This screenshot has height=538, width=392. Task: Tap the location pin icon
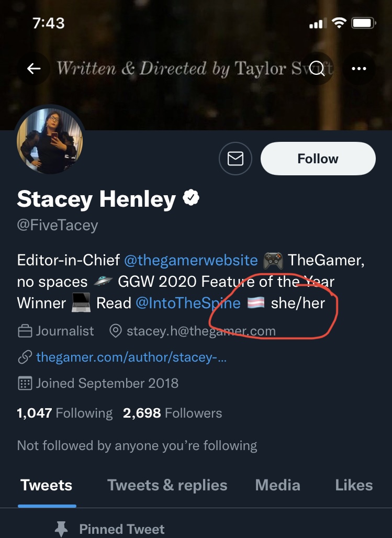[115, 331]
